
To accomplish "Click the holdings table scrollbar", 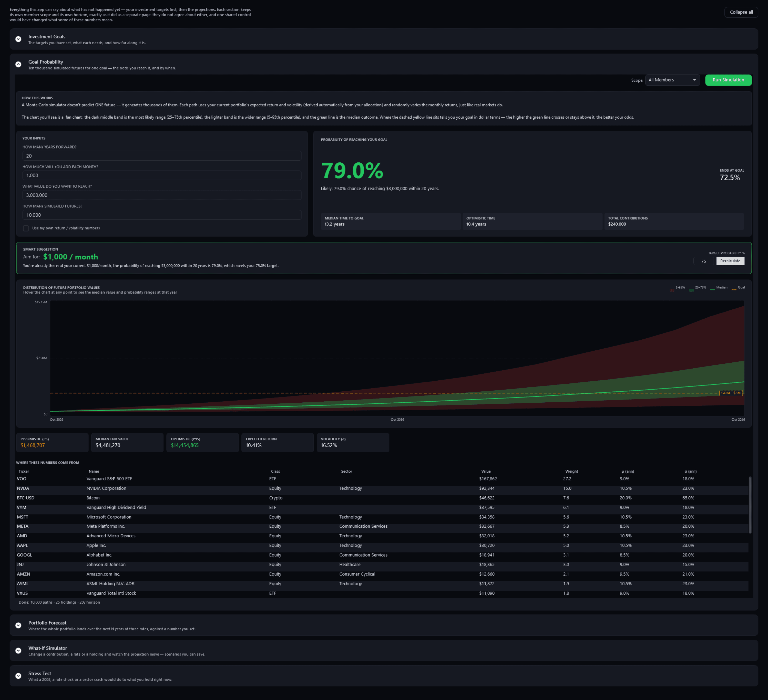I will pyautogui.click(x=750, y=505).
